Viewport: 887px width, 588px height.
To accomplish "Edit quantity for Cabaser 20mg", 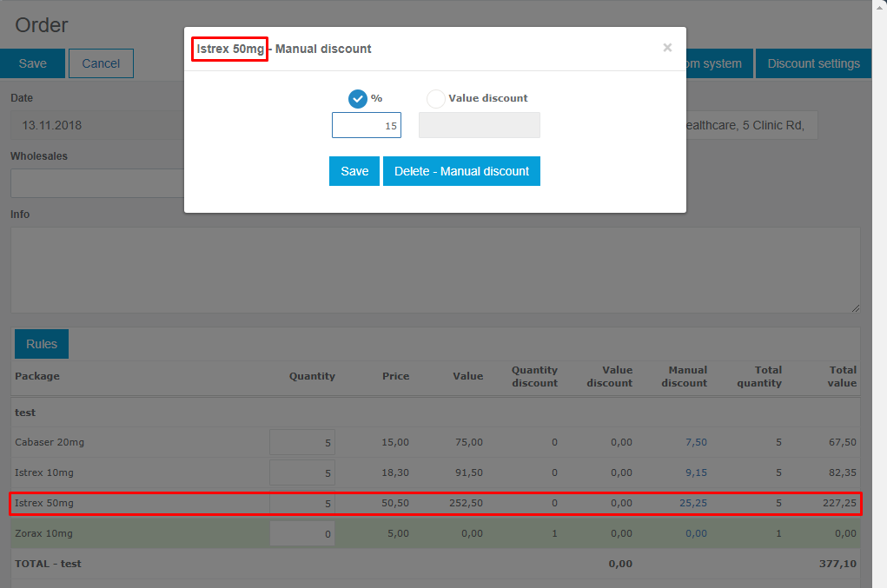I will [302, 442].
